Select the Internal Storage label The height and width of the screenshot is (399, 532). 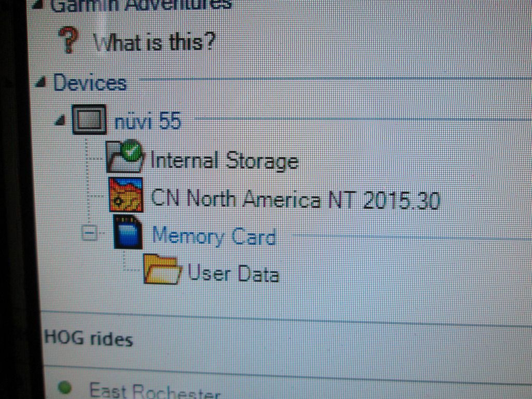224,161
